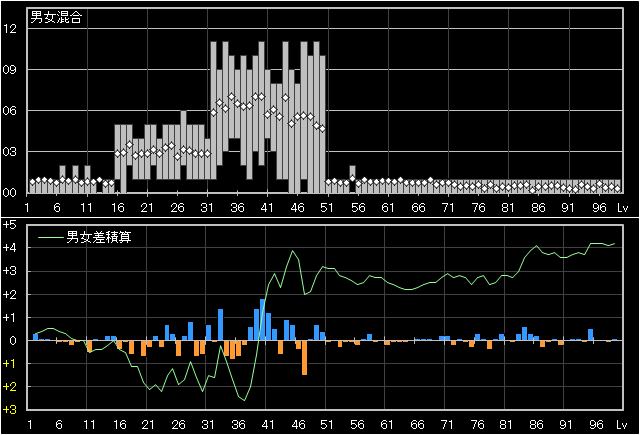Click x-axis label 56 under the 男女混合 chart
Image resolution: width=640 pixels, height=435 pixels.
point(358,208)
